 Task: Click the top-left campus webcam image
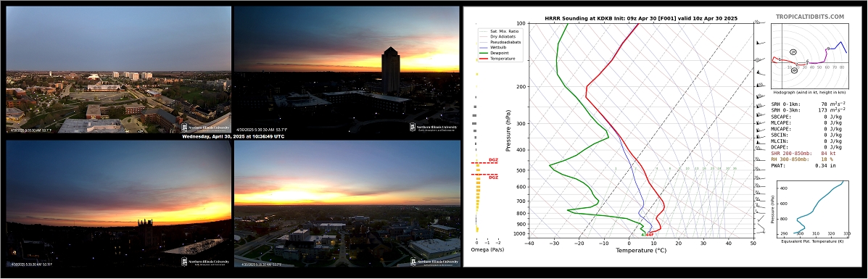click(118, 69)
